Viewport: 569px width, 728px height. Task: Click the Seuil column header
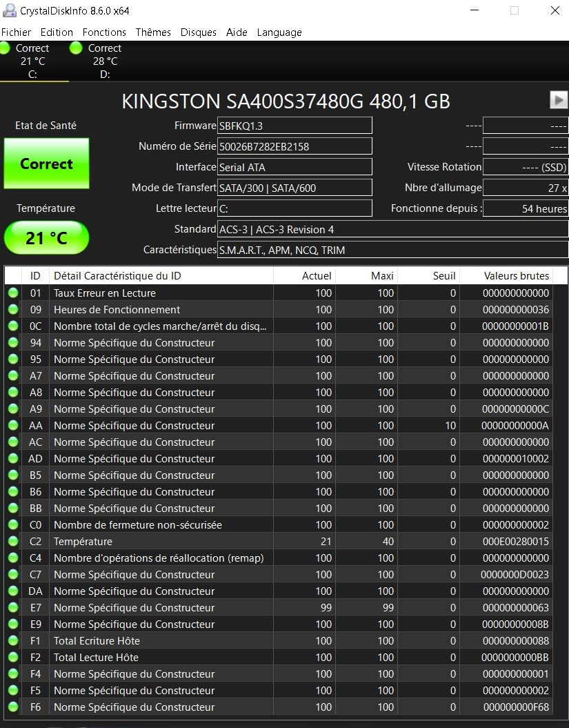click(x=428, y=276)
